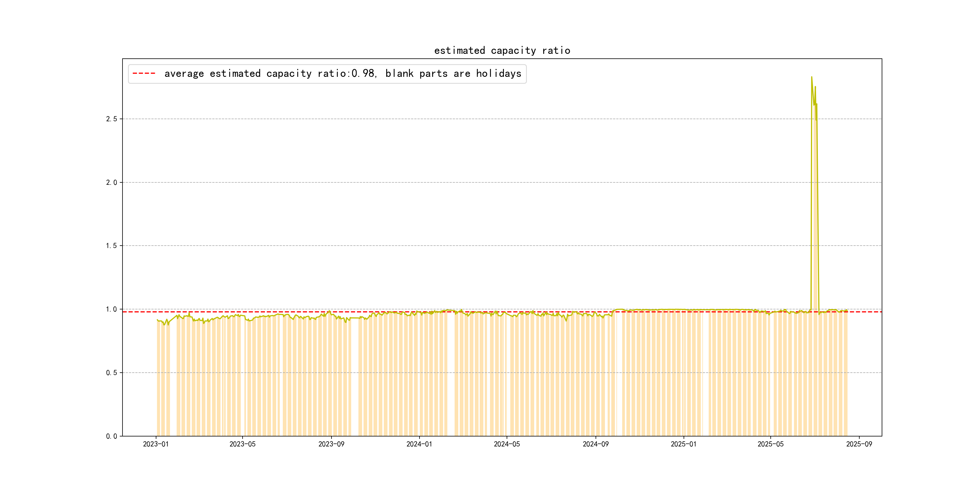
Task: Click the 0.5 y-axis tick label
Action: pos(112,373)
